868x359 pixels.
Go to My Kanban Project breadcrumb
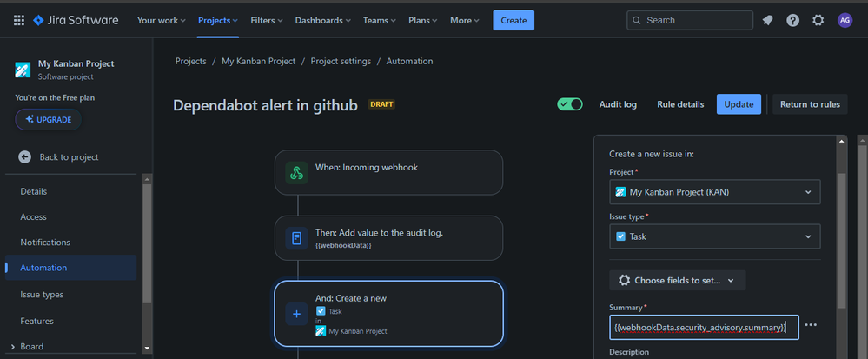coord(259,61)
